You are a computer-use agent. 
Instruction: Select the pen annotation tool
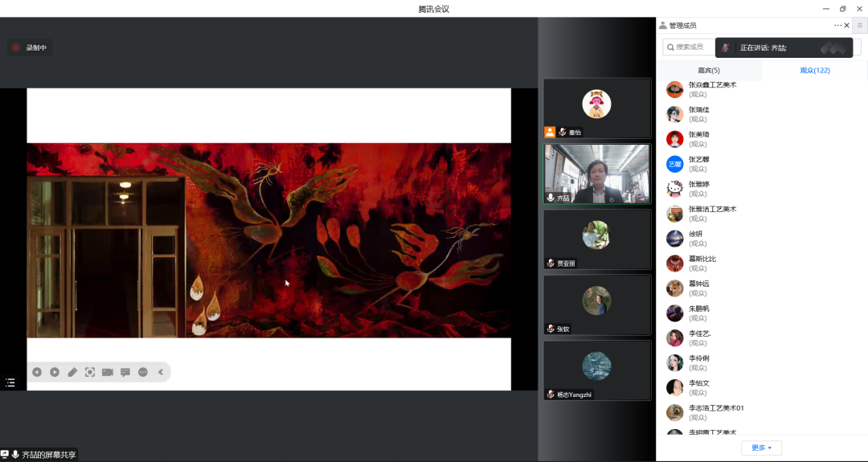tap(72, 372)
